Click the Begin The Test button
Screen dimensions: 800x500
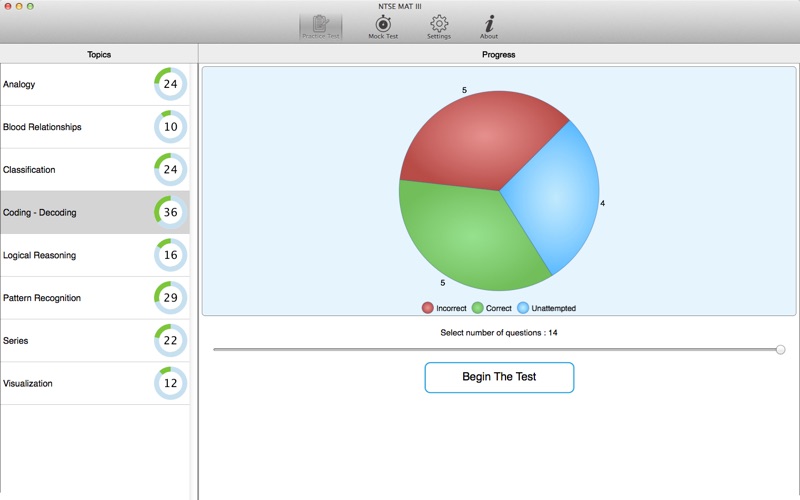click(499, 378)
